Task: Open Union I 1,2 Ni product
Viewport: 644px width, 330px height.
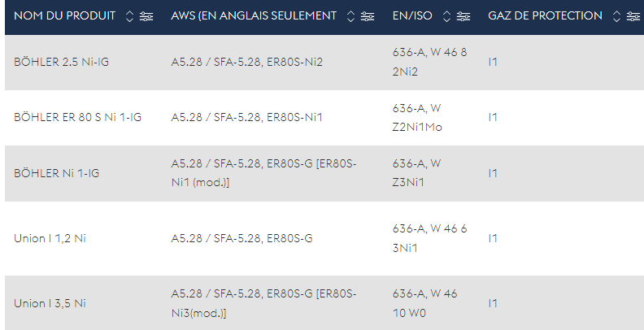Action: (x=50, y=238)
